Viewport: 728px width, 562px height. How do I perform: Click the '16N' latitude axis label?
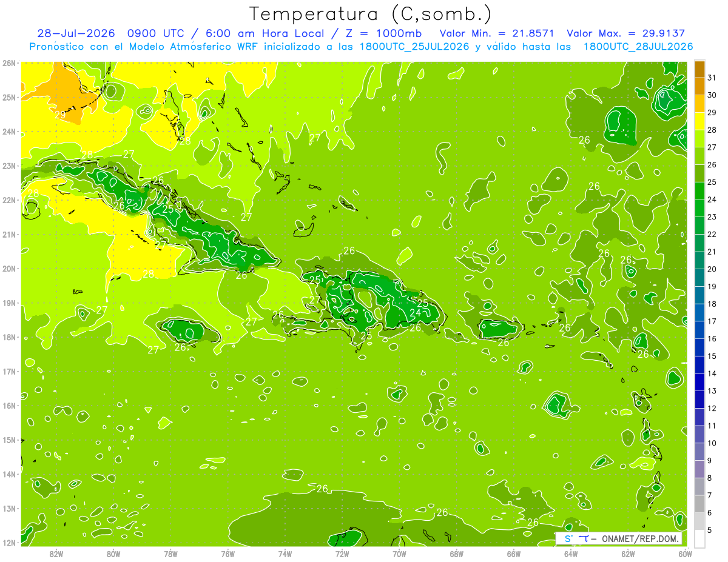tap(8, 406)
